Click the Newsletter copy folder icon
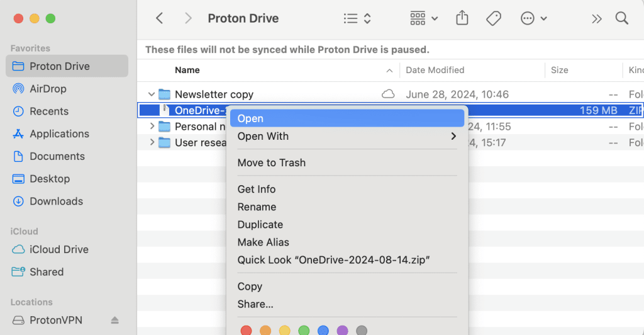 (x=164, y=94)
